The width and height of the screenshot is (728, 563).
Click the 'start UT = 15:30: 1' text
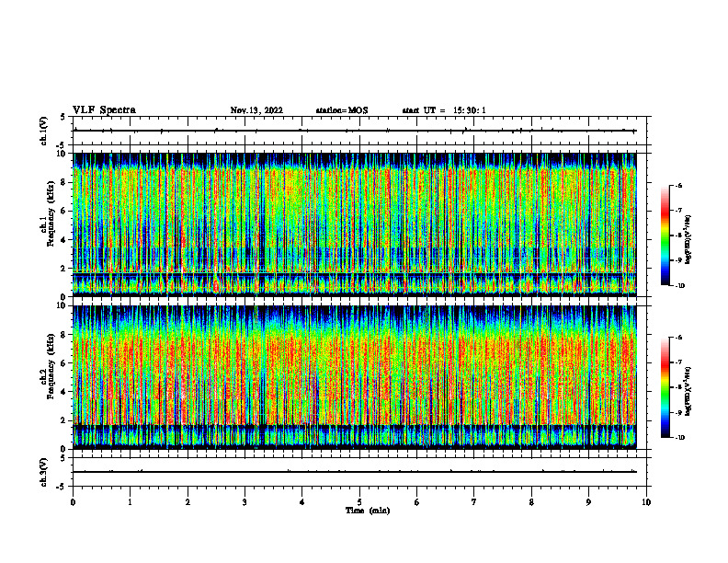point(444,110)
